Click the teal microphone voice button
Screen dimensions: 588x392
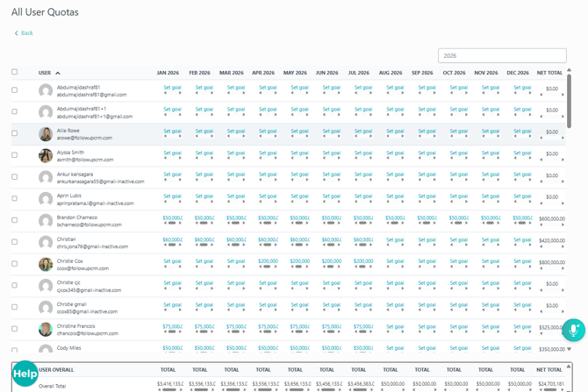pos(573,330)
